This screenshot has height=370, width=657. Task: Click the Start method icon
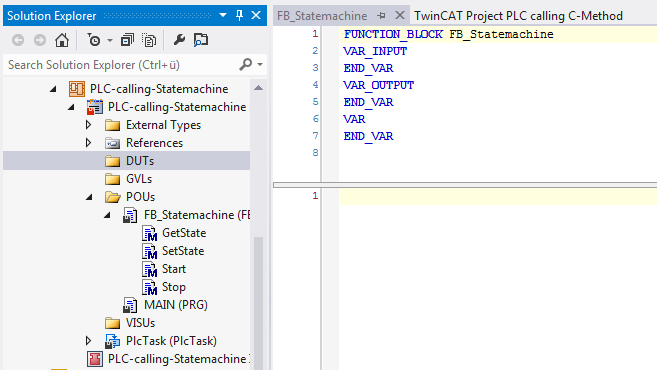149,269
